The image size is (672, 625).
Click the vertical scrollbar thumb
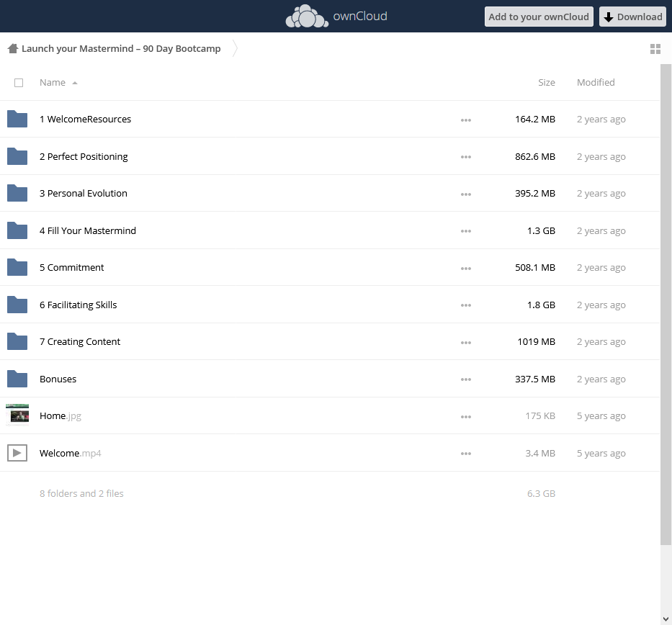[x=666, y=305]
